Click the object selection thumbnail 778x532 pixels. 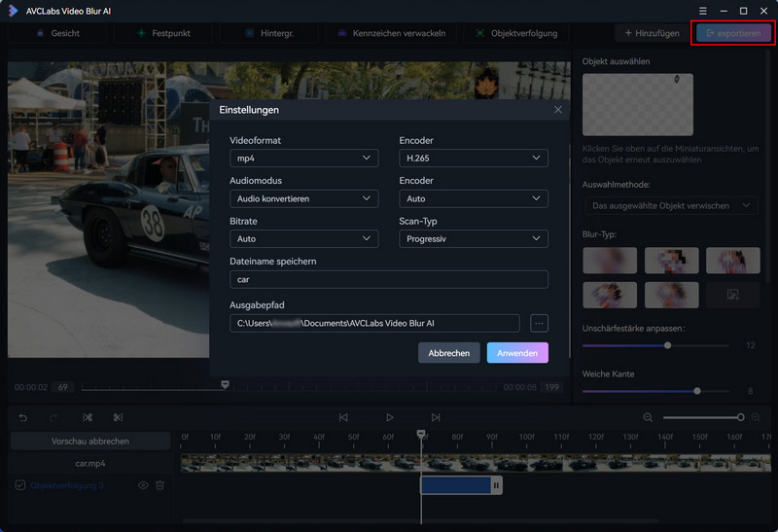[638, 105]
